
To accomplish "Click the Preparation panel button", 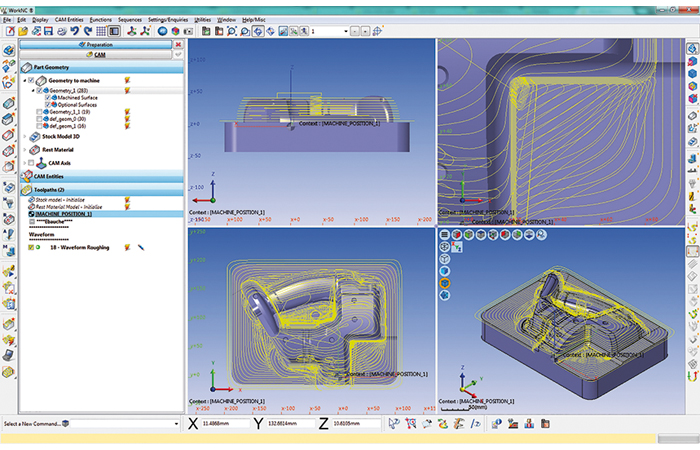I will [96, 45].
